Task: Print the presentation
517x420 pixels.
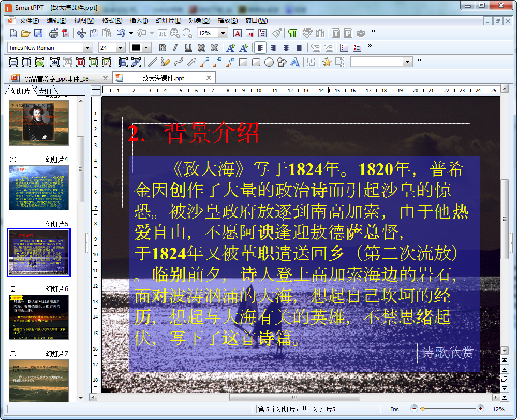Action: coord(54,33)
